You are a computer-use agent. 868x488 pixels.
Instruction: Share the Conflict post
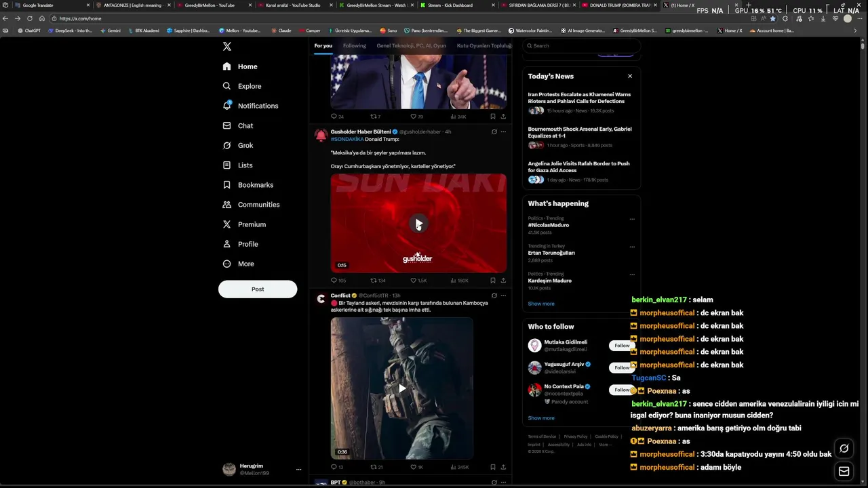[x=503, y=467]
